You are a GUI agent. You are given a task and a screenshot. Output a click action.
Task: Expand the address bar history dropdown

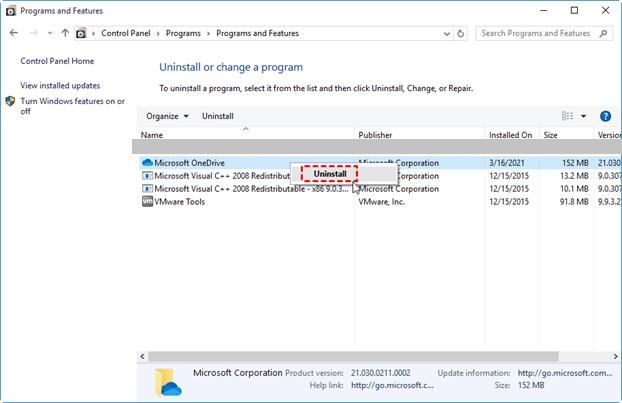tap(447, 33)
